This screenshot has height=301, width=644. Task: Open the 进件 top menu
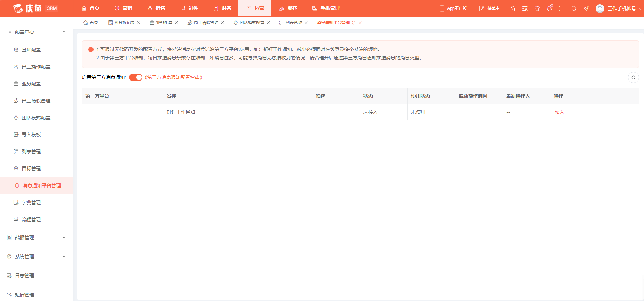click(189, 8)
